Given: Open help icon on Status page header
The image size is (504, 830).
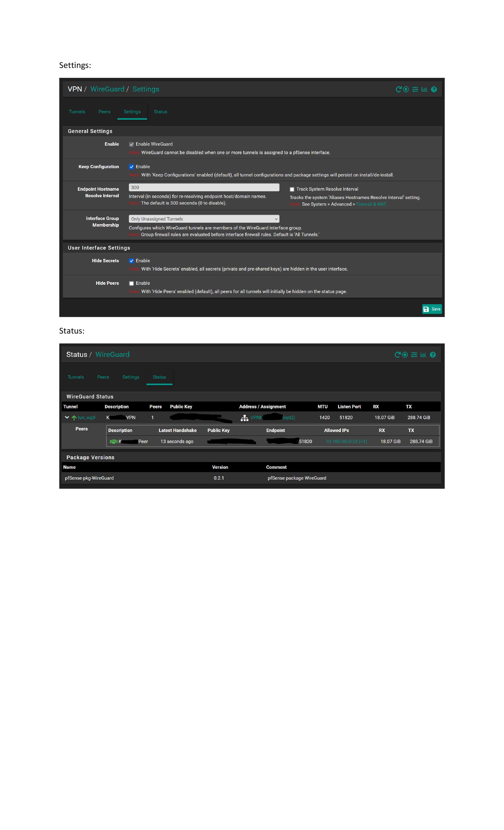Looking at the screenshot, I should (433, 355).
